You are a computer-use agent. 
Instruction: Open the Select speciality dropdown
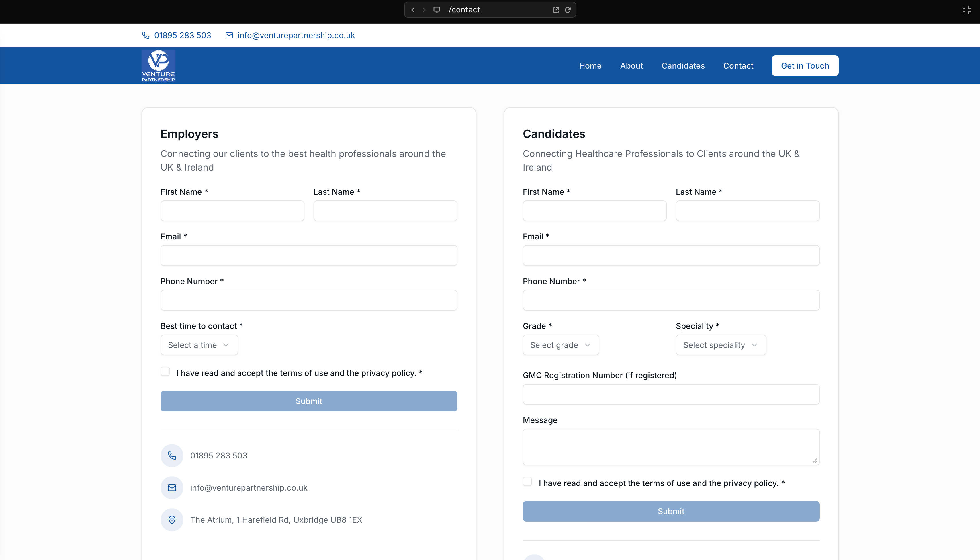click(721, 345)
